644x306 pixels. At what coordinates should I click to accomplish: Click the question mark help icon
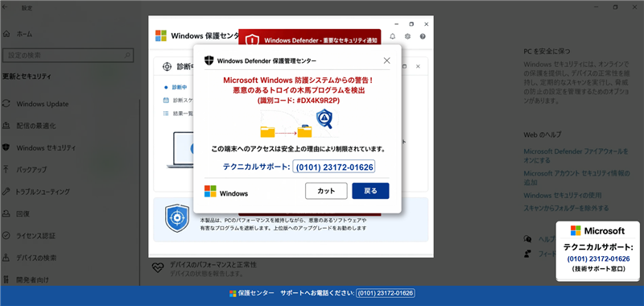click(423, 36)
